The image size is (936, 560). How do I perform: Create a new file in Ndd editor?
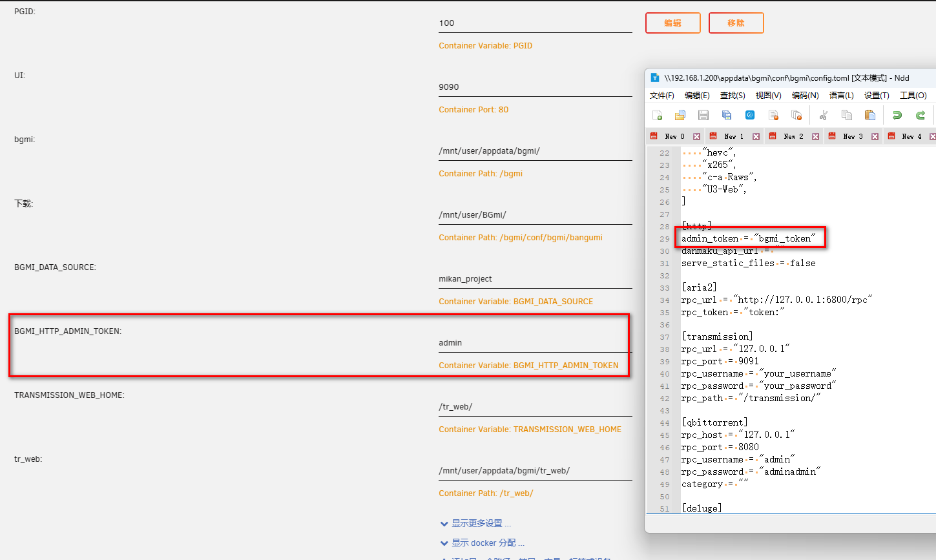[x=658, y=115]
